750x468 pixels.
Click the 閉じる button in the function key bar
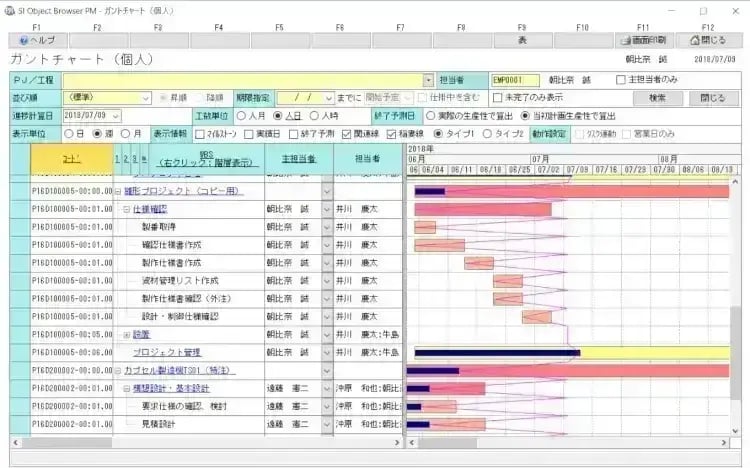pyautogui.click(x=709, y=40)
